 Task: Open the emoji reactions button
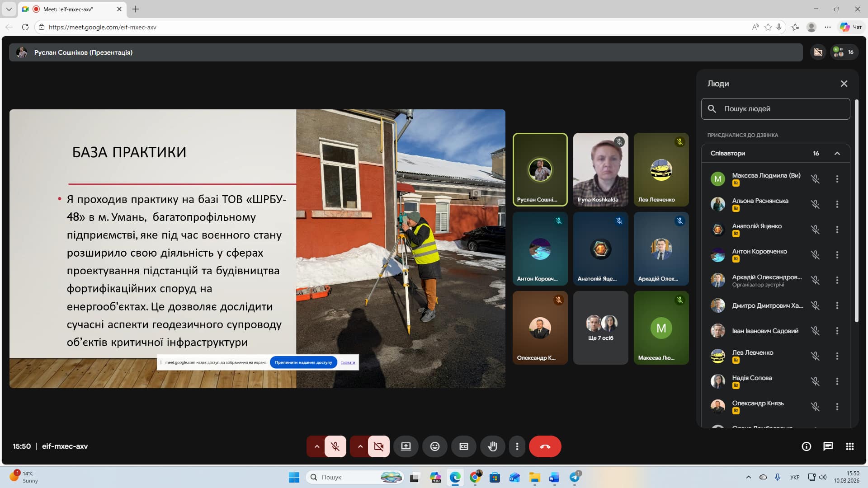[x=434, y=446]
